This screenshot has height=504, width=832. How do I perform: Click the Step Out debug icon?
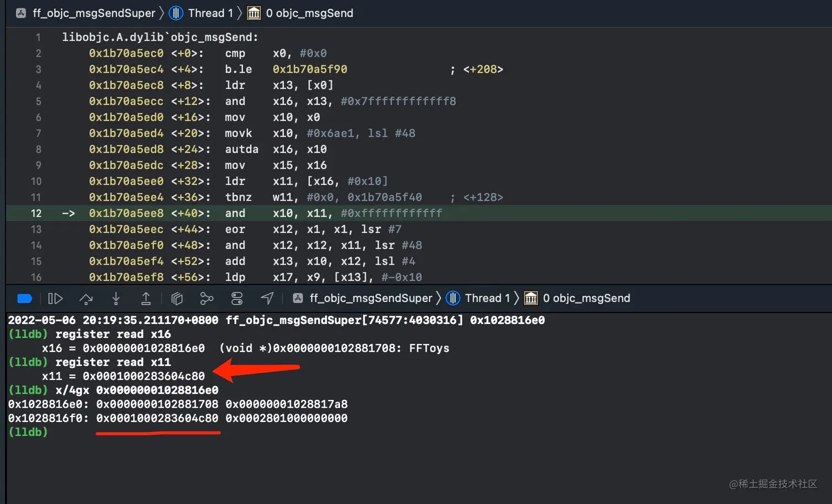tap(146, 298)
